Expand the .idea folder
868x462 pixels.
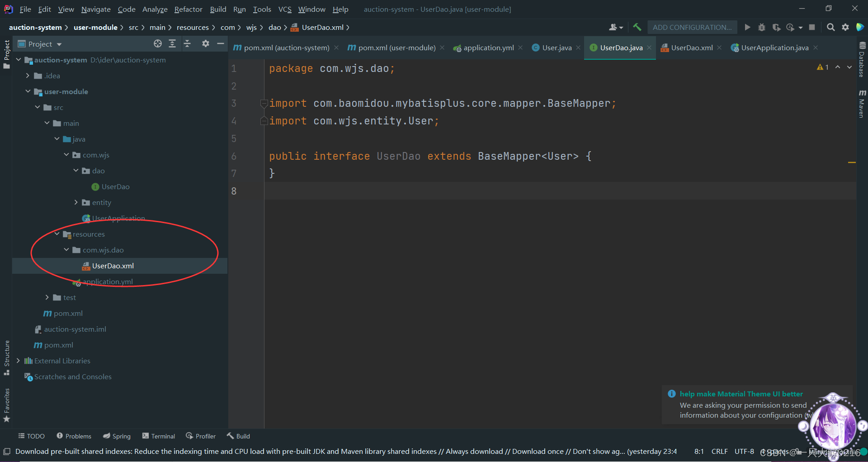[x=28, y=75]
